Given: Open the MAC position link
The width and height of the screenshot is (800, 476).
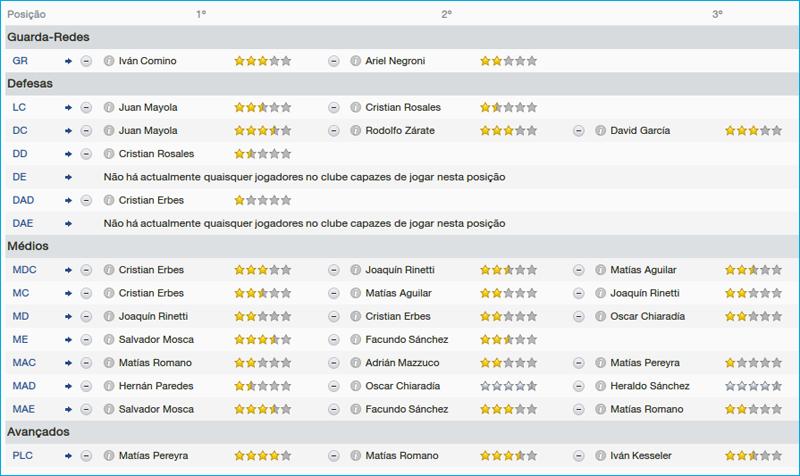Looking at the screenshot, I should click(x=24, y=363).
